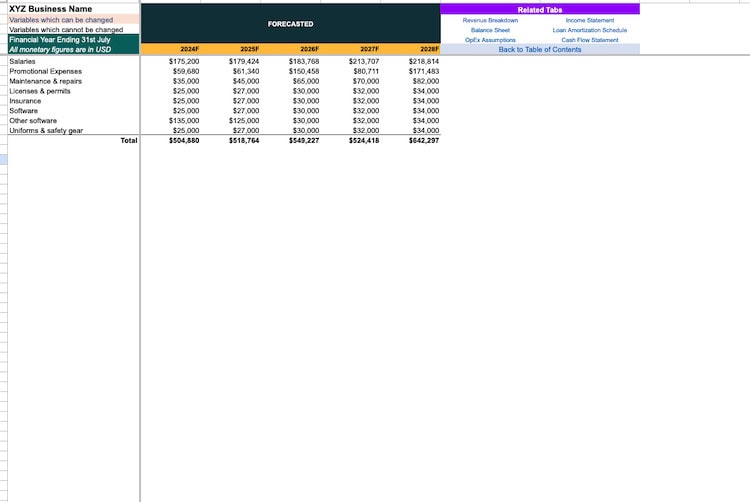Select Total 2028F value $642,297
The width and height of the screenshot is (750, 502).
click(424, 140)
